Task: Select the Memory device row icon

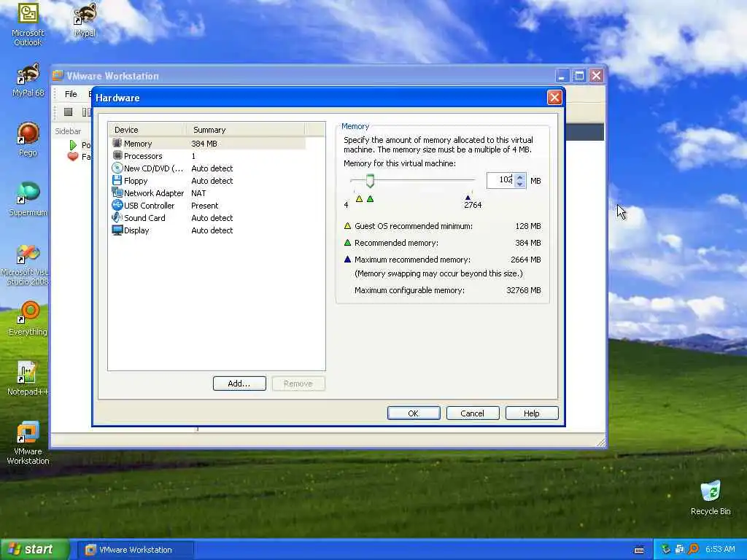Action: click(x=117, y=143)
